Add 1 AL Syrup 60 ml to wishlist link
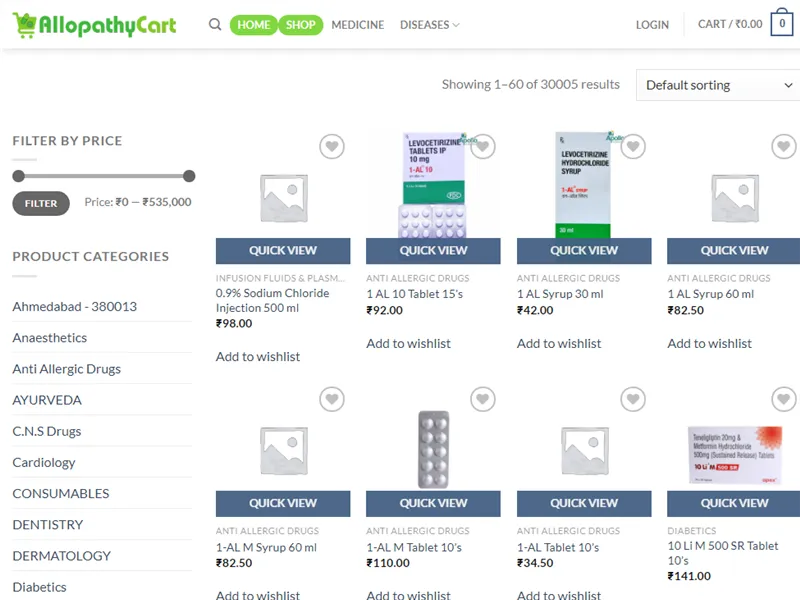Viewport: 800px width, 600px height. tap(709, 343)
